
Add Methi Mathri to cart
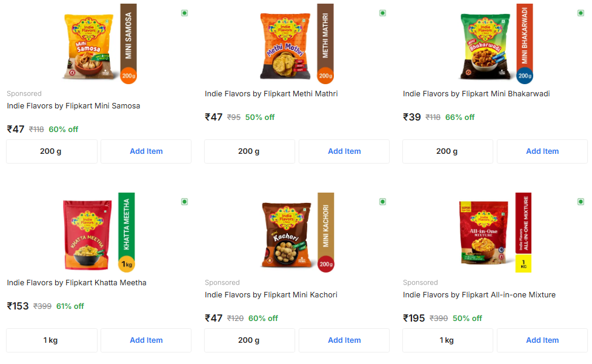pyautogui.click(x=344, y=151)
